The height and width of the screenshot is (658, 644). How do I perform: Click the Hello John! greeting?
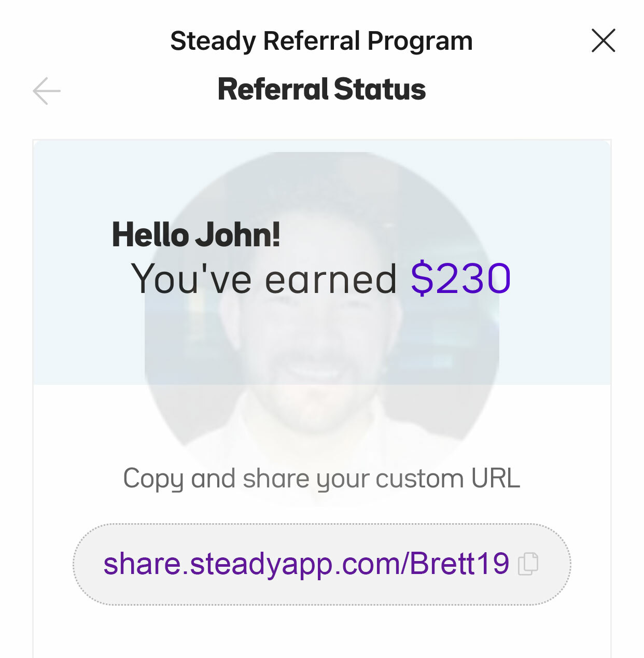(196, 234)
